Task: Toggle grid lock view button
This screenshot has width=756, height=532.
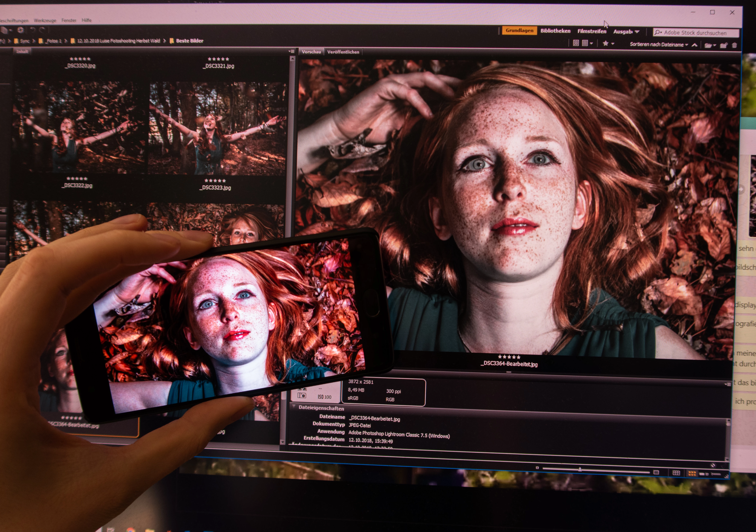Action: point(676,473)
